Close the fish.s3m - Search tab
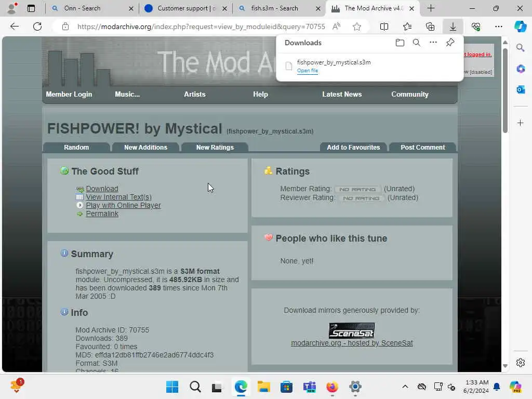532x399 pixels. tap(318, 8)
